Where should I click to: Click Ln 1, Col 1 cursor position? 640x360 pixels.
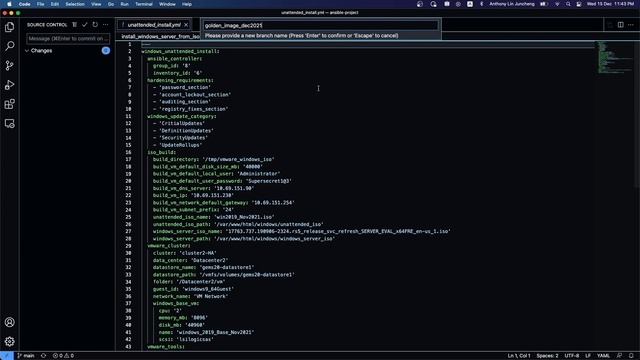click(x=519, y=356)
